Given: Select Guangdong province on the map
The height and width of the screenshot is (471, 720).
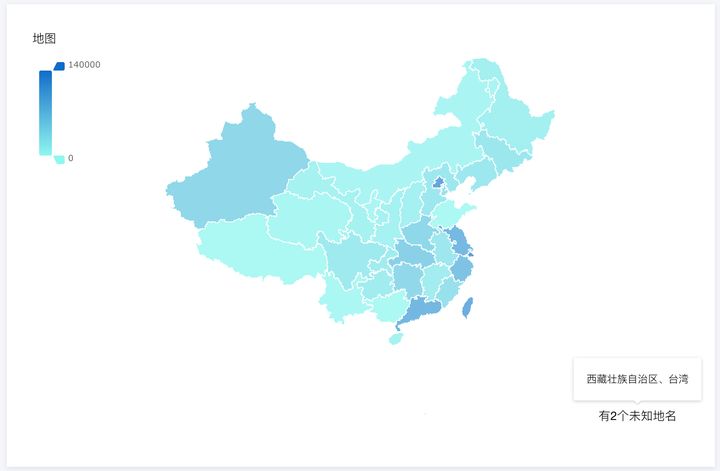Looking at the screenshot, I should [x=419, y=308].
